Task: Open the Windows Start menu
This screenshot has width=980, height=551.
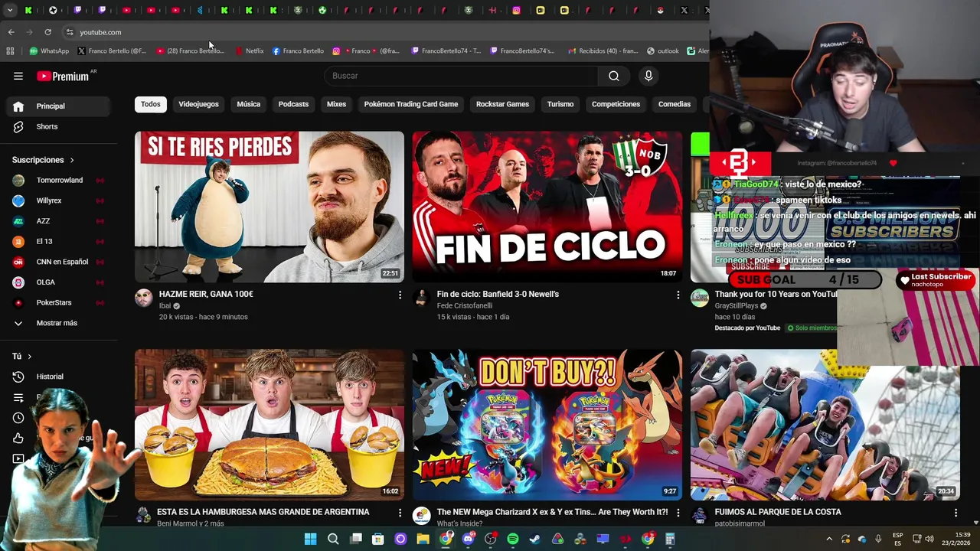Action: [310, 539]
